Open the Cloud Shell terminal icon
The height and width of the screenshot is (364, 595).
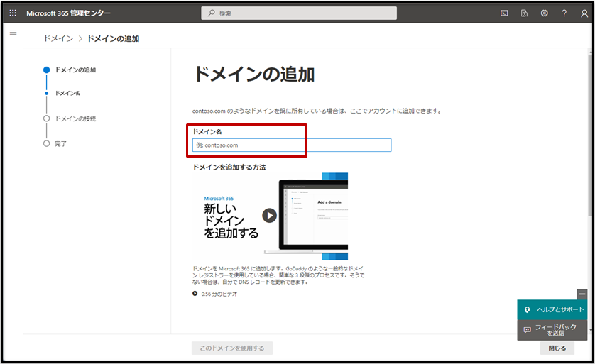tap(504, 13)
